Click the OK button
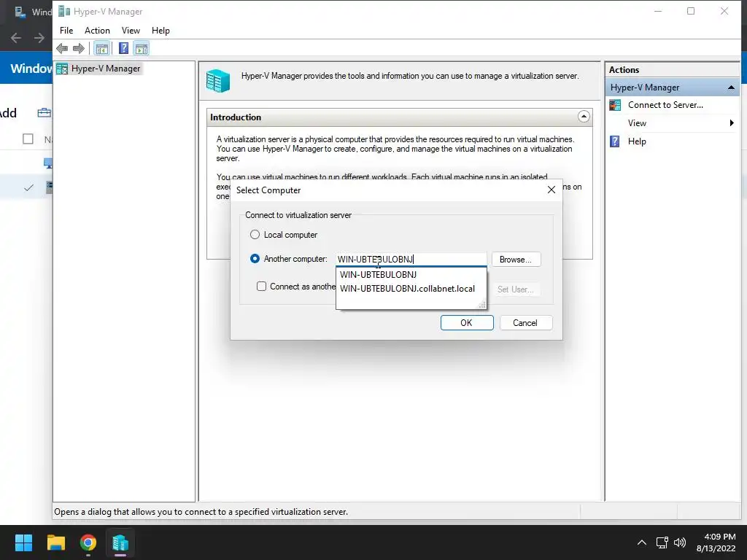747x560 pixels. point(467,323)
